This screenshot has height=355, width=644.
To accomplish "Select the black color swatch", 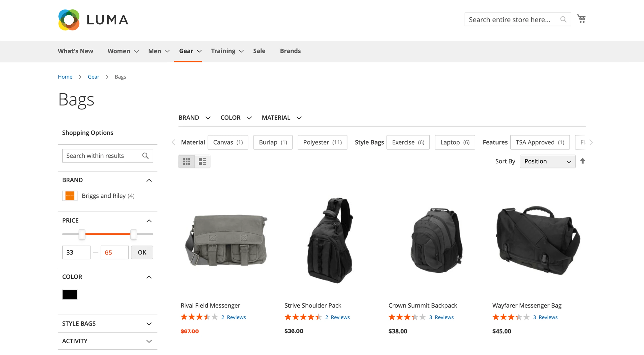I will tap(70, 295).
